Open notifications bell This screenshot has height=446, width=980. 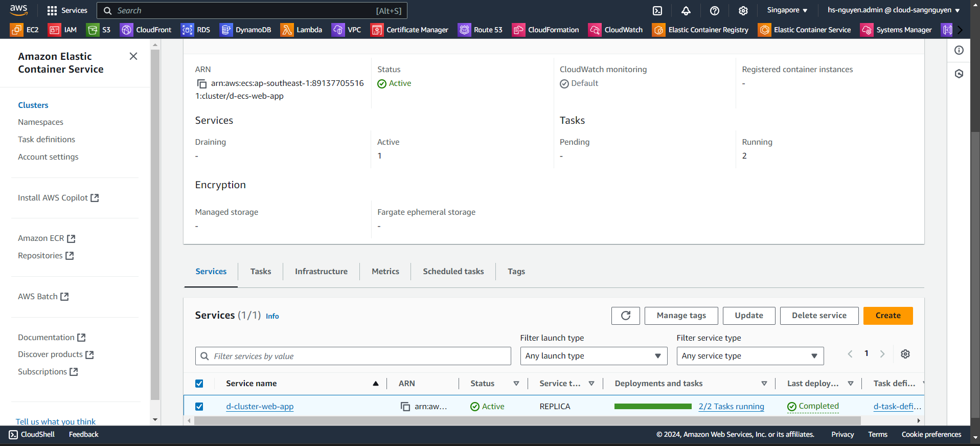point(686,10)
